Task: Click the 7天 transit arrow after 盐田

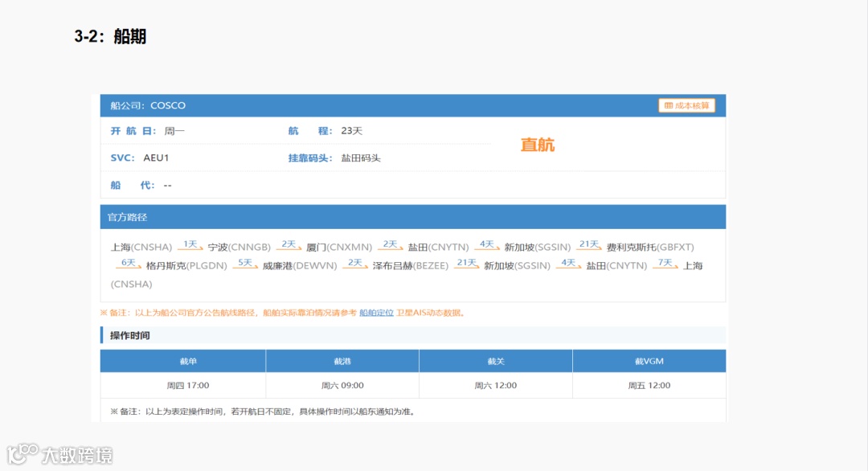Action: pyautogui.click(x=665, y=264)
